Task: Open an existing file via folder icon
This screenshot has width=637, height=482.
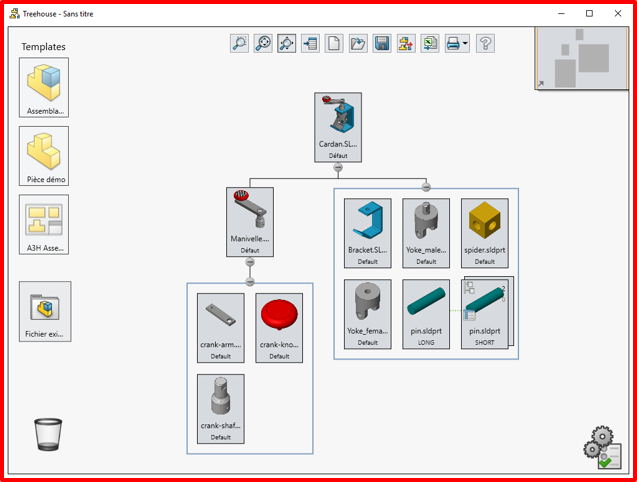Action: click(x=358, y=43)
